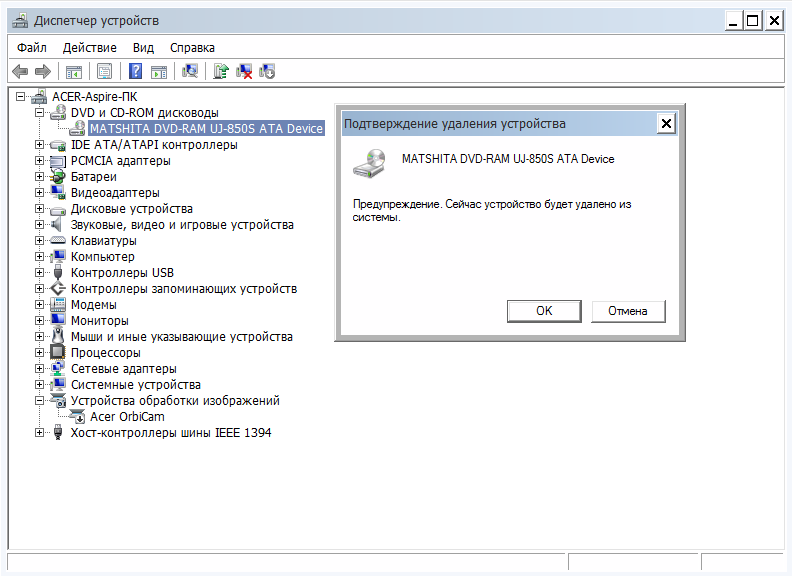Open the Вид menu

pos(143,47)
